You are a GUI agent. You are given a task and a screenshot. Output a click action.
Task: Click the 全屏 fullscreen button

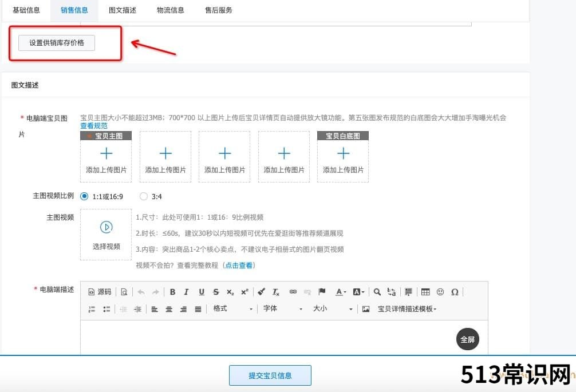point(468,339)
